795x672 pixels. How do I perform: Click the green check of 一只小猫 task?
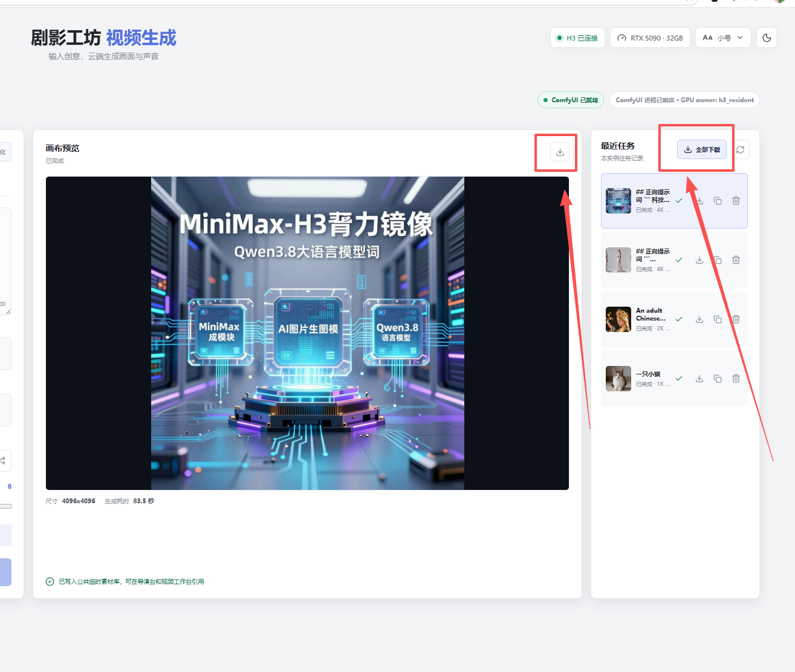coord(679,379)
